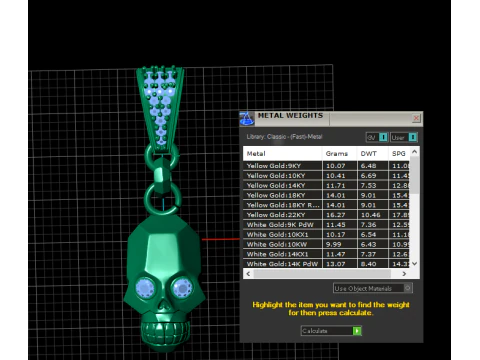Viewport: 480px width, 360px height.
Task: Toggle the SV library switch
Action: click(377, 137)
